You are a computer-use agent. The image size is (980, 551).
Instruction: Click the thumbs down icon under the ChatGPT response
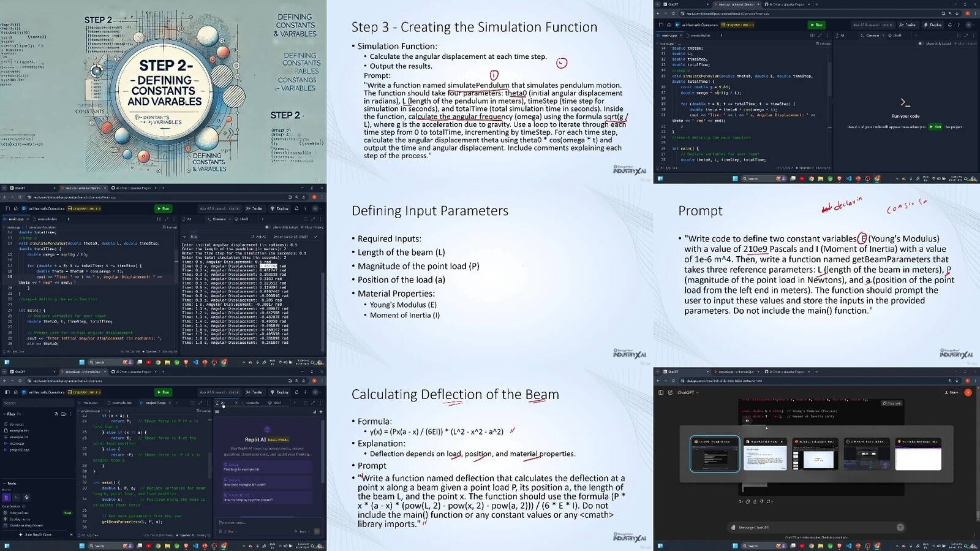(x=761, y=501)
